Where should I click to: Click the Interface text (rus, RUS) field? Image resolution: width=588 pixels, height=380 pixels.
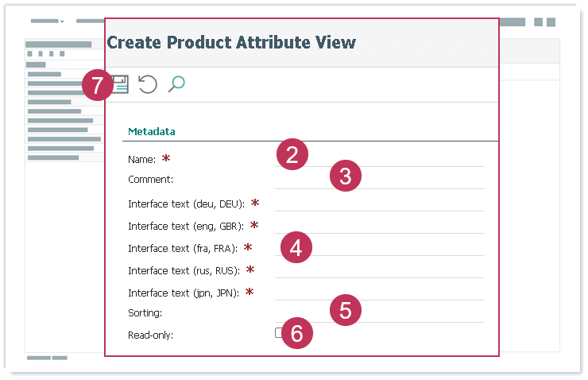380,270
